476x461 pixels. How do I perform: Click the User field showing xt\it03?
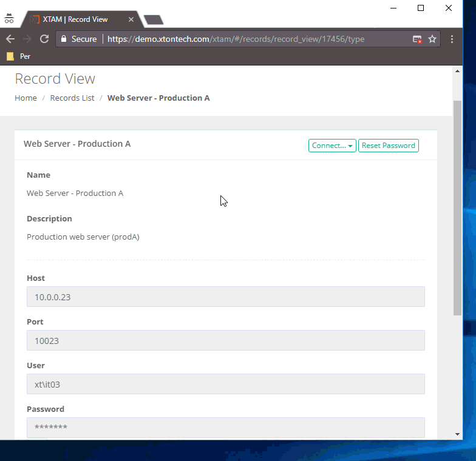coord(225,384)
